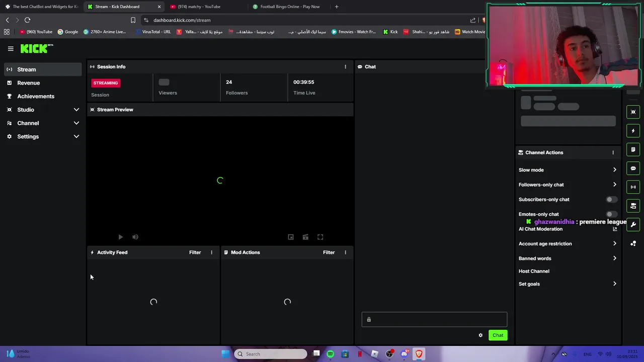The width and height of the screenshot is (644, 362).
Task: Select the stream preview widget sidebar icon
Action: (633, 112)
